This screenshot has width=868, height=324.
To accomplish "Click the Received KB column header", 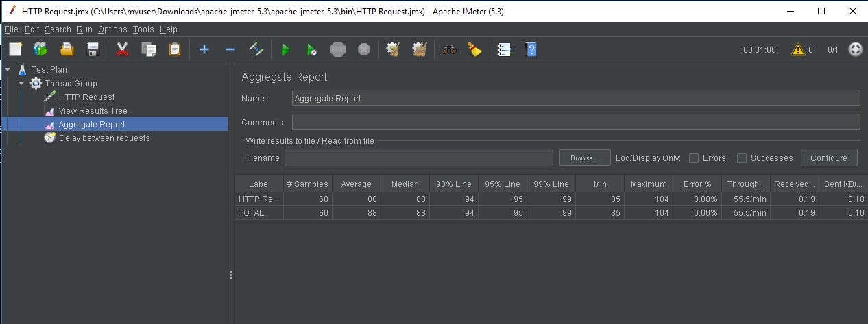I will pos(795,184).
